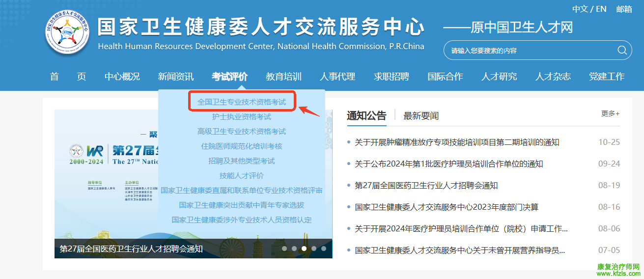Select the last carousel dot
Image resolution: width=644 pixels, height=279 pixels.
(x=324, y=249)
